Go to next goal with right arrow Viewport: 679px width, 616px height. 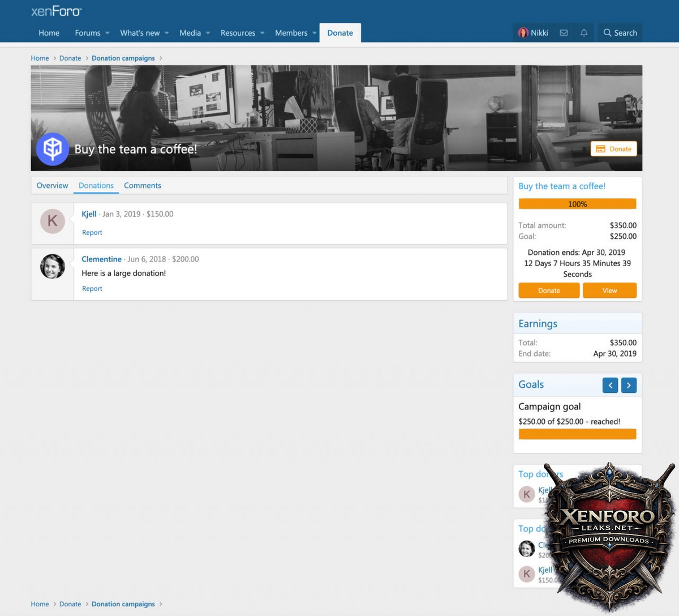(x=629, y=386)
